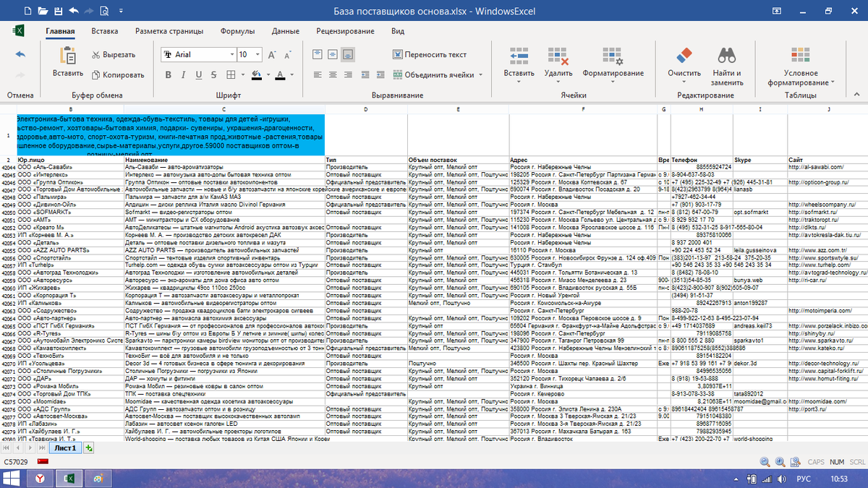Apply the fill color bucket
The image size is (868, 488).
click(x=257, y=74)
